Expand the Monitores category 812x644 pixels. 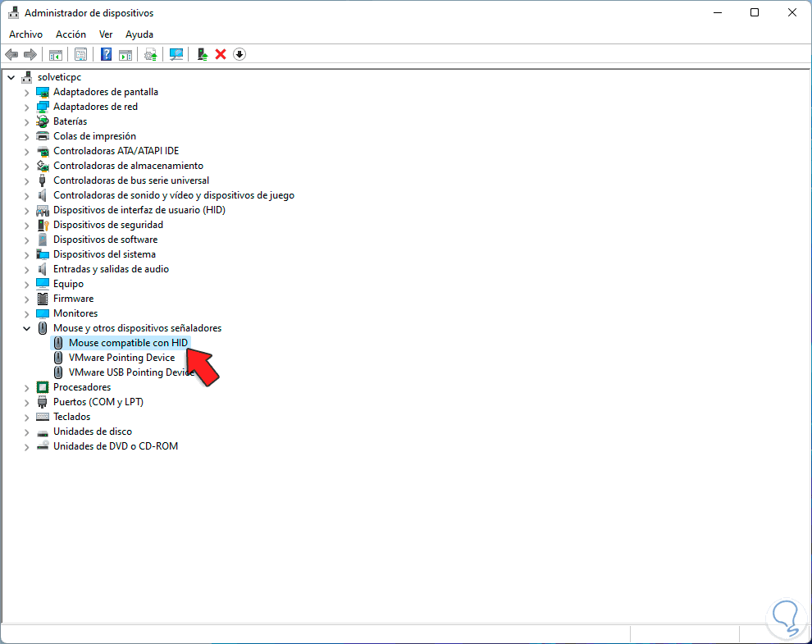coord(26,314)
